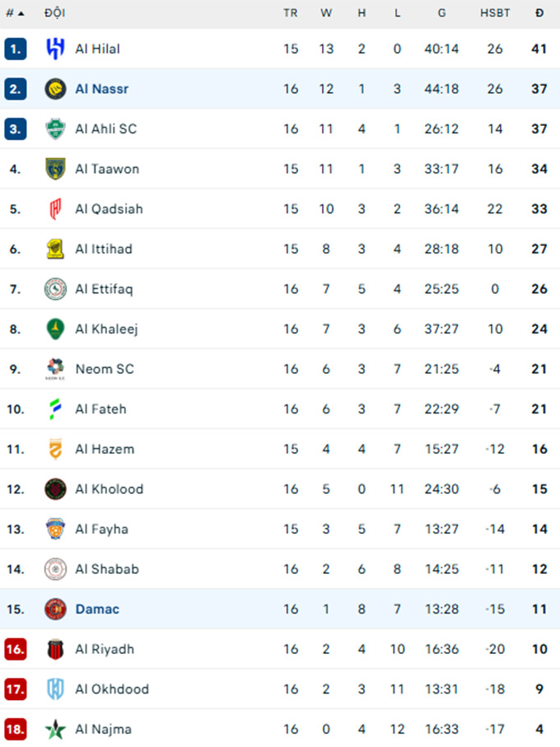
Task: Click the Al Najma star logo
Action: click(x=55, y=729)
